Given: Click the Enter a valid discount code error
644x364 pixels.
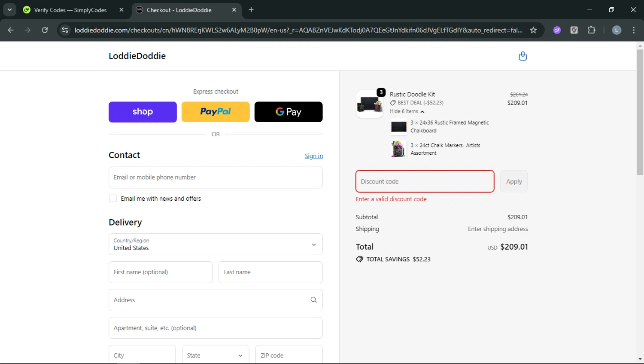Looking at the screenshot, I should point(391,199).
